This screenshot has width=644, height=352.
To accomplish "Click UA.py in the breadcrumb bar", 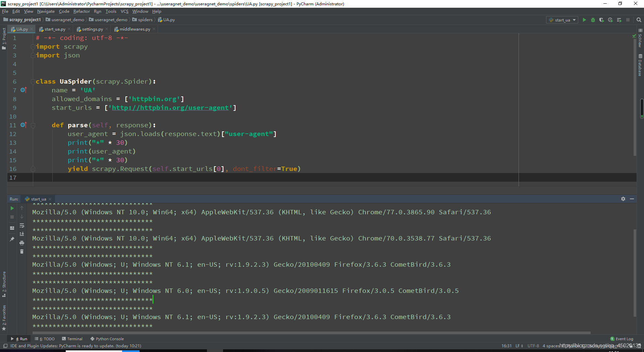I will [x=166, y=20].
